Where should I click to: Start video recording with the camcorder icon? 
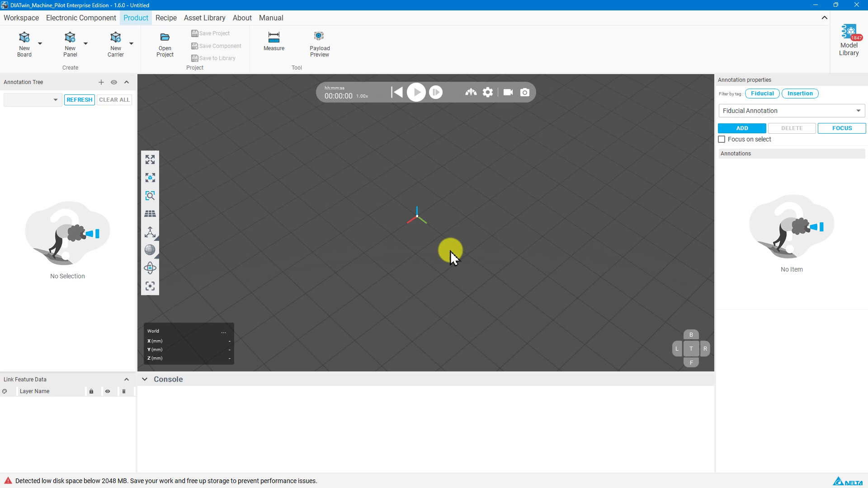tap(508, 92)
